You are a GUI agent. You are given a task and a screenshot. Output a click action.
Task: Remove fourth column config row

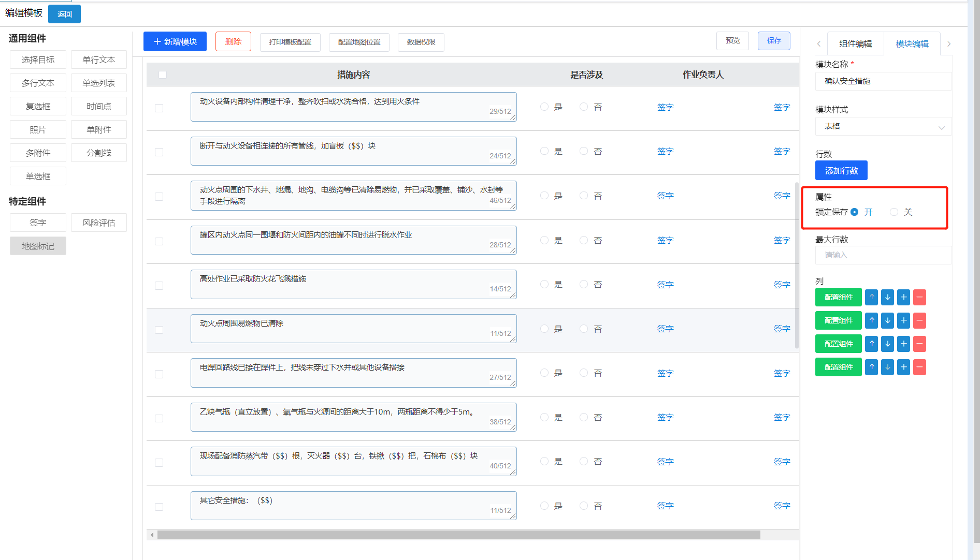(920, 367)
